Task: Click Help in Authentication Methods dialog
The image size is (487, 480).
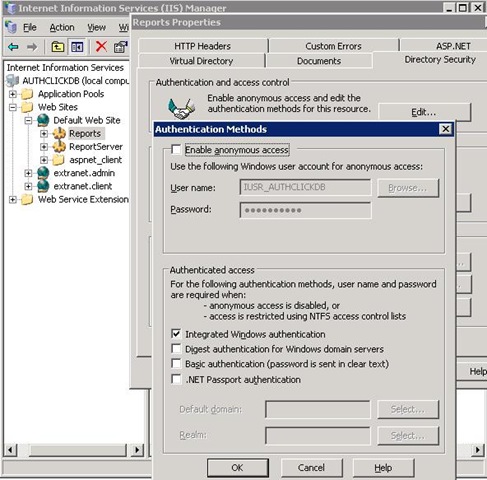Action: point(383,468)
